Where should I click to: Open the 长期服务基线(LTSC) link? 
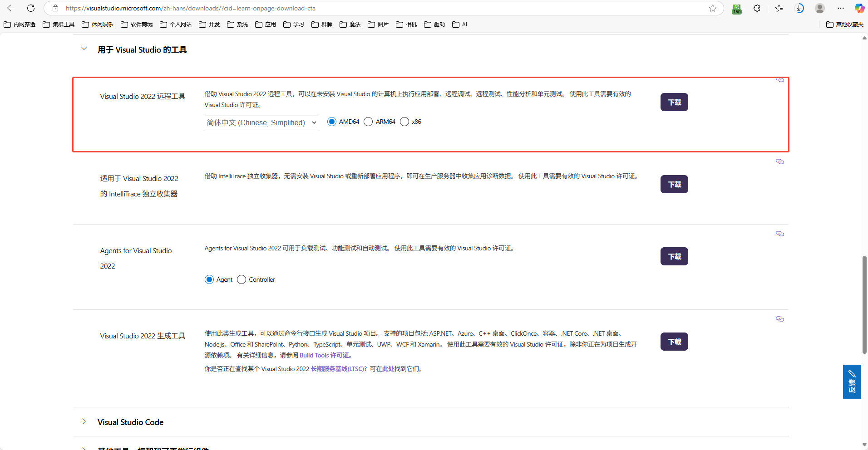pos(337,369)
